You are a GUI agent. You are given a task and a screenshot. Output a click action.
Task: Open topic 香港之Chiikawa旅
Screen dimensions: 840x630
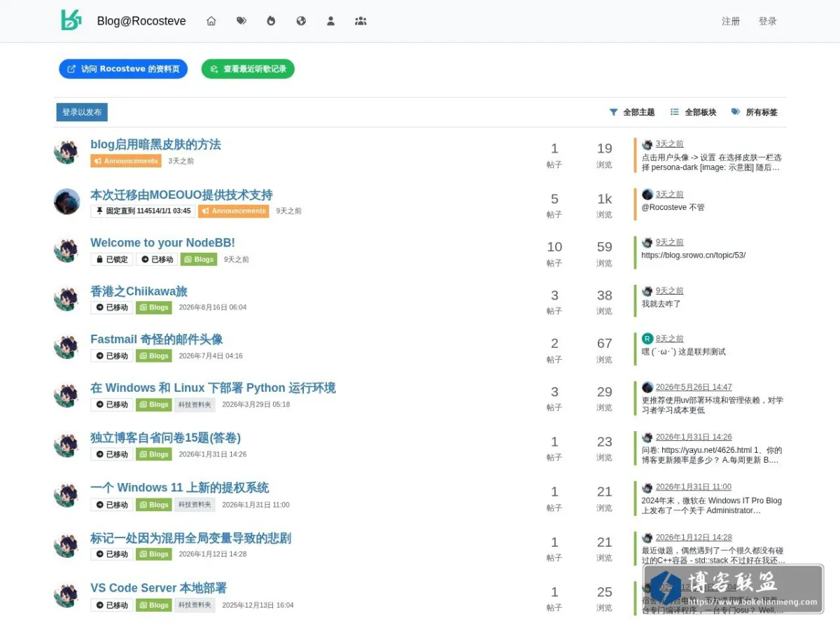pos(139,291)
